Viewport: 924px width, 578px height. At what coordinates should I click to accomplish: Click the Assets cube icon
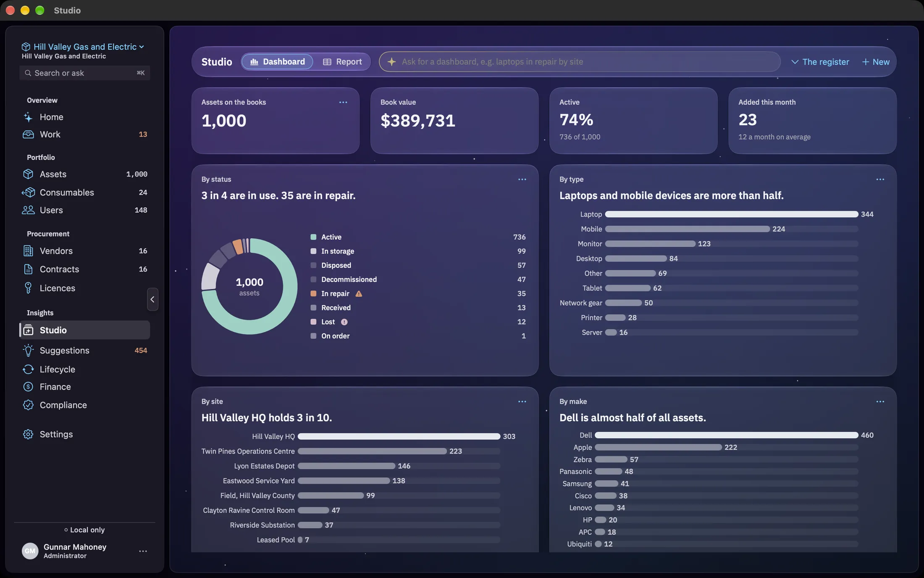point(28,174)
